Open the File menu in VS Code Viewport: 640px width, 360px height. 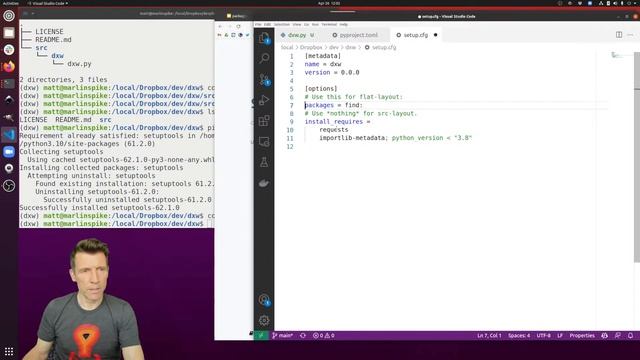click(258, 24)
